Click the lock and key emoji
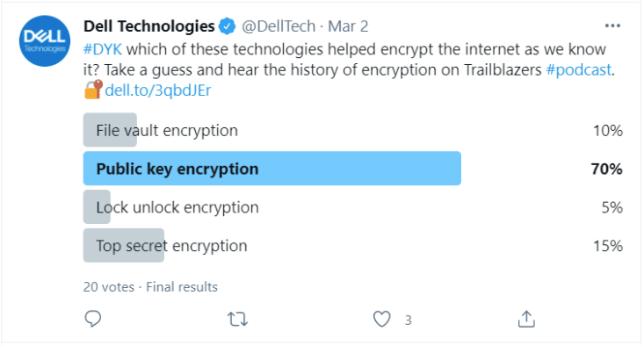 93,90
